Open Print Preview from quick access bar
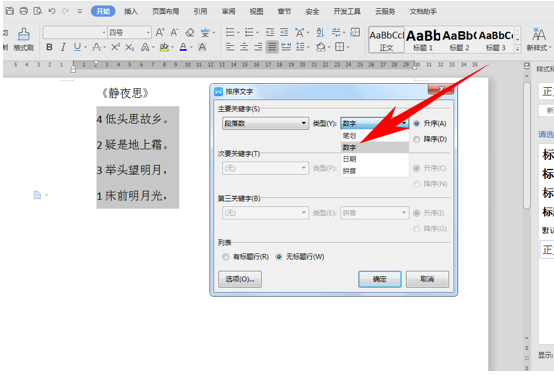554x375 pixels. (37, 11)
